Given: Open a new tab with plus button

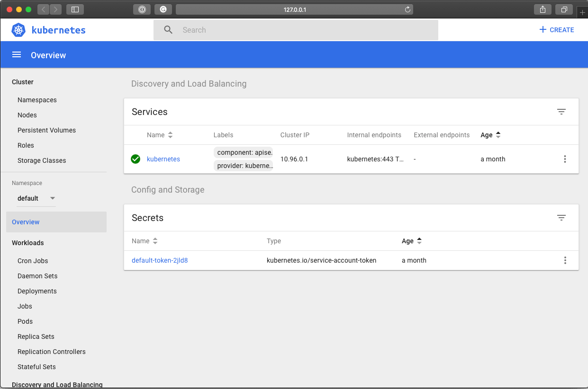Looking at the screenshot, I should (582, 12).
